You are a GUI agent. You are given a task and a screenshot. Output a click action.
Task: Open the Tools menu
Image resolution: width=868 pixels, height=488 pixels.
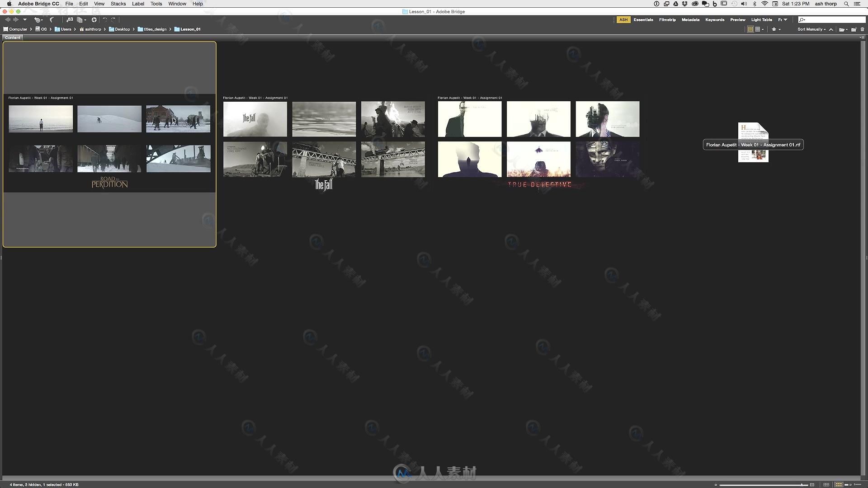point(156,4)
